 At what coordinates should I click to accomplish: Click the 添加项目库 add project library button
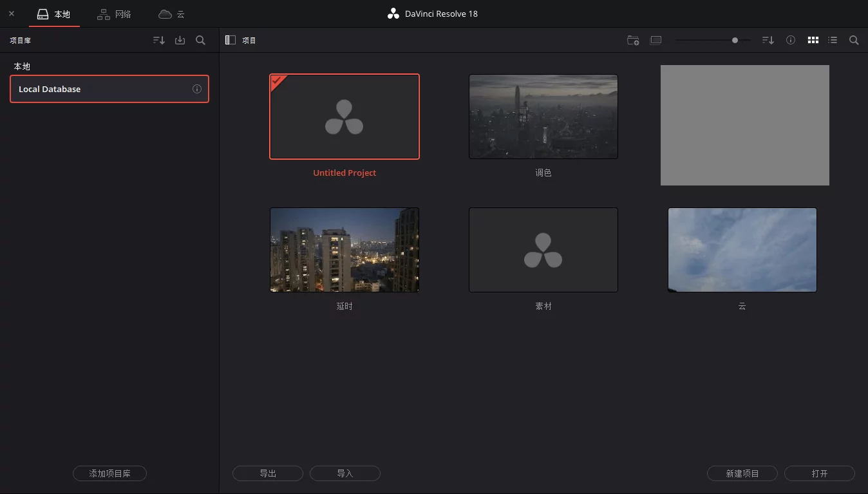[109, 473]
